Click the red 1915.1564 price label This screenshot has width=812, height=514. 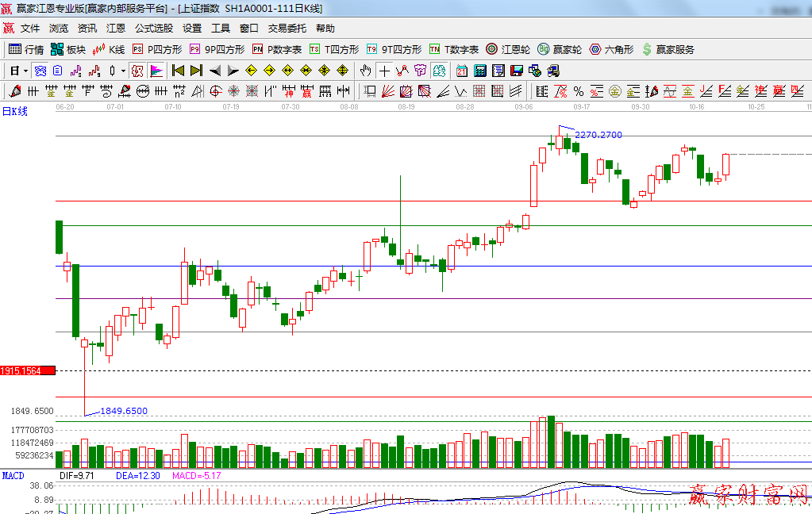click(x=28, y=370)
